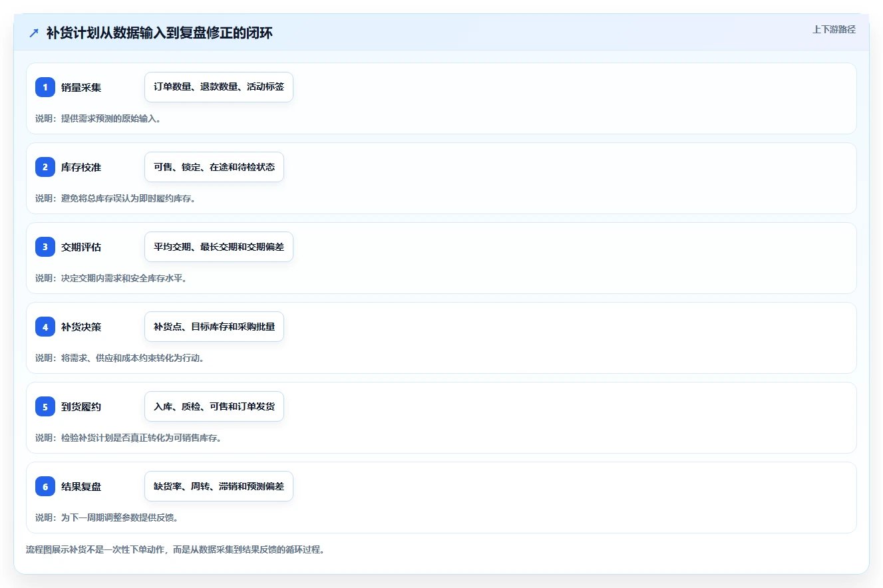Select the 结果复盘 step label

pos(81,486)
